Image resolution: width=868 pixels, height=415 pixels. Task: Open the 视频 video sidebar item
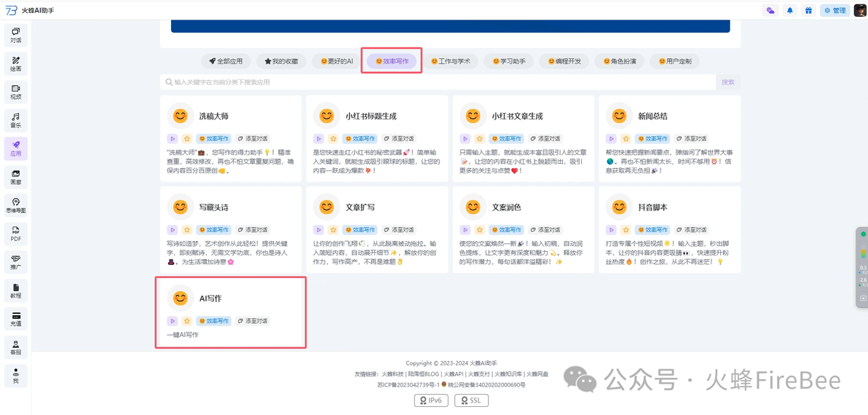[15, 92]
